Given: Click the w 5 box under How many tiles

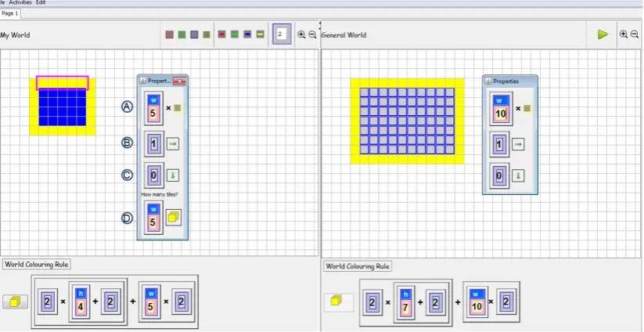Looking at the screenshot, I should tap(153, 218).
